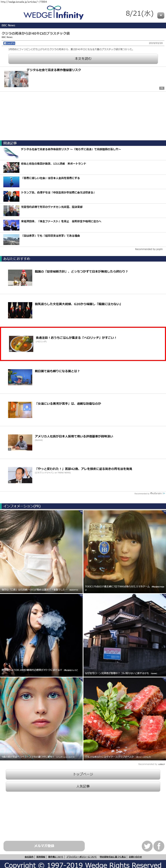Click the Japanese house 住宅ローン ad image

coord(125,635)
